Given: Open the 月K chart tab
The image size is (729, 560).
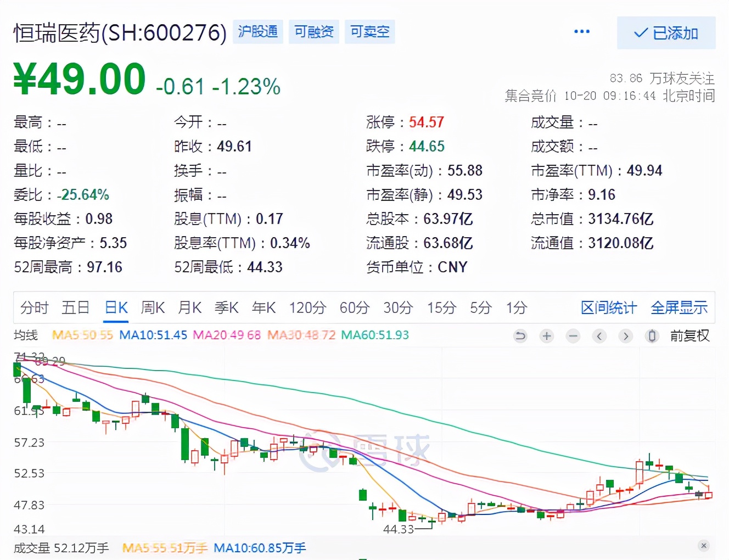Looking at the screenshot, I should click(190, 307).
